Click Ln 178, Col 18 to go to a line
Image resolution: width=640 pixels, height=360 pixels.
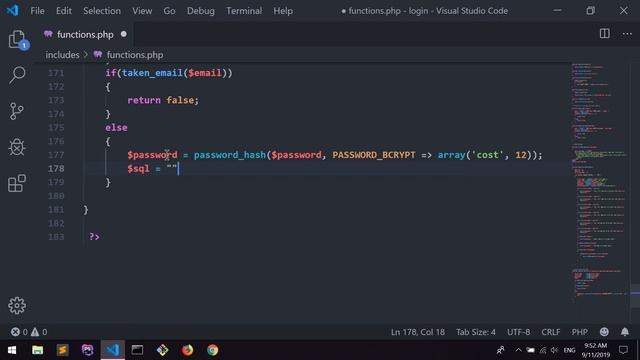tap(418, 332)
